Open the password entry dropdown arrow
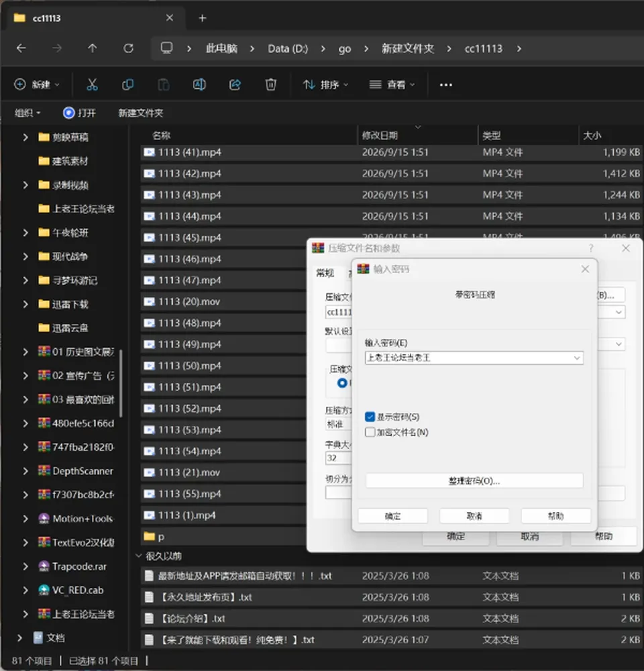Image resolution: width=644 pixels, height=671 pixels. (x=577, y=358)
